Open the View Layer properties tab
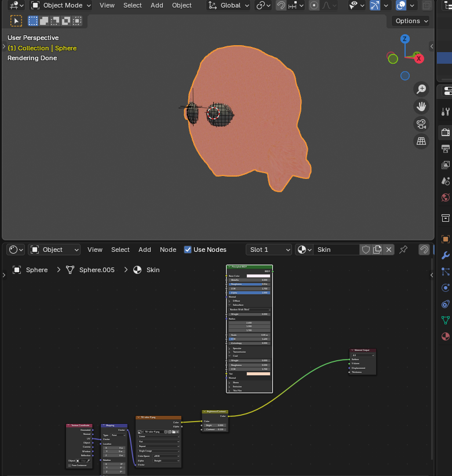The height and width of the screenshot is (476, 452). click(x=445, y=165)
